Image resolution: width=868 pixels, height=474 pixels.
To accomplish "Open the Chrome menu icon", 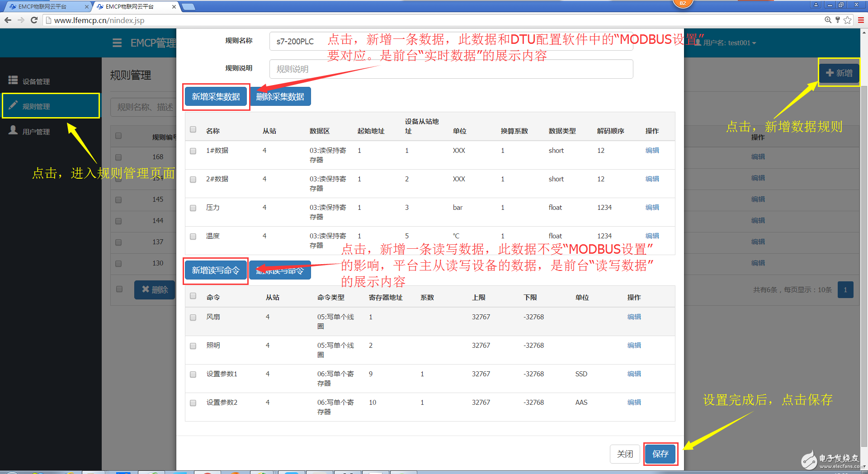I will 861,20.
